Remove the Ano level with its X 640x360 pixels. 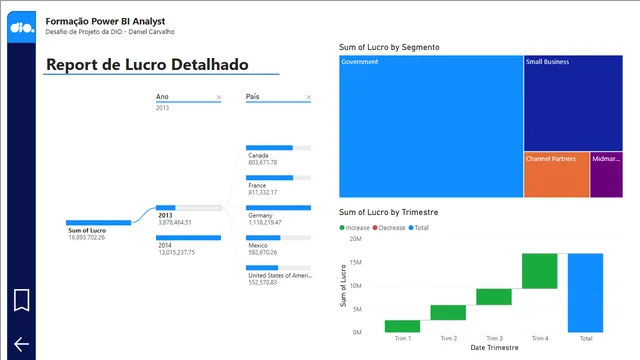(219, 97)
